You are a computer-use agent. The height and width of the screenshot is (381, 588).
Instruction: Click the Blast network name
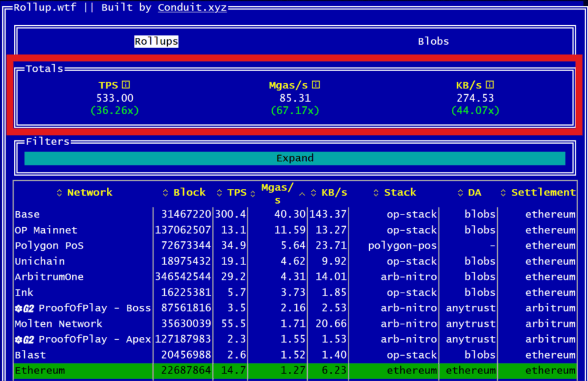30,355
